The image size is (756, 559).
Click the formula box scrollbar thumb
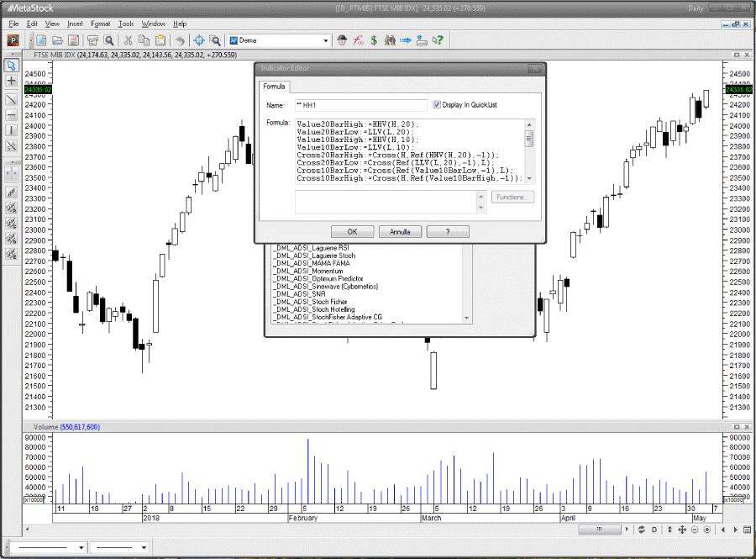click(x=529, y=140)
